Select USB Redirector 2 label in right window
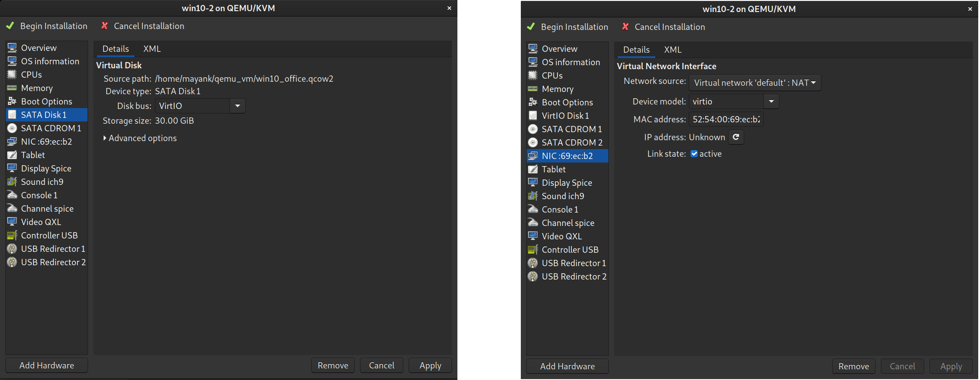Image resolution: width=980 pixels, height=380 pixels. (x=574, y=276)
